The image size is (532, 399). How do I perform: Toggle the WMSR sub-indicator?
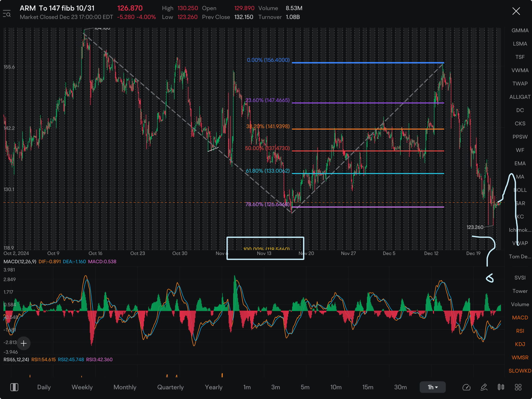520,357
